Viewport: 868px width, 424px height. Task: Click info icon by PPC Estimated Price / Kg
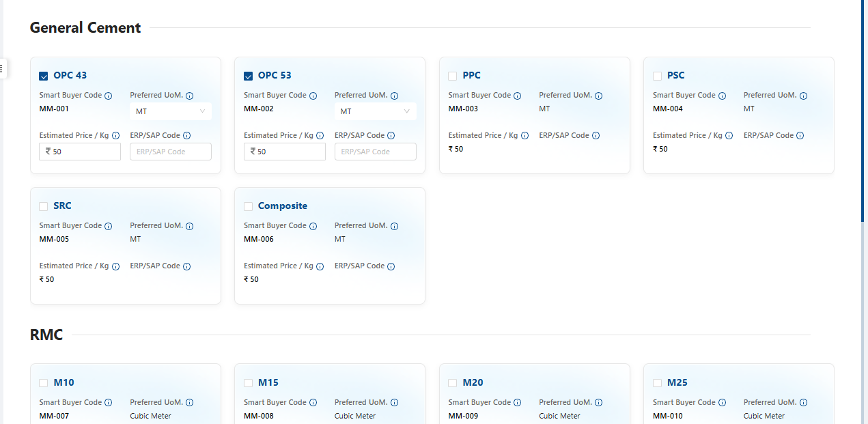coord(524,136)
